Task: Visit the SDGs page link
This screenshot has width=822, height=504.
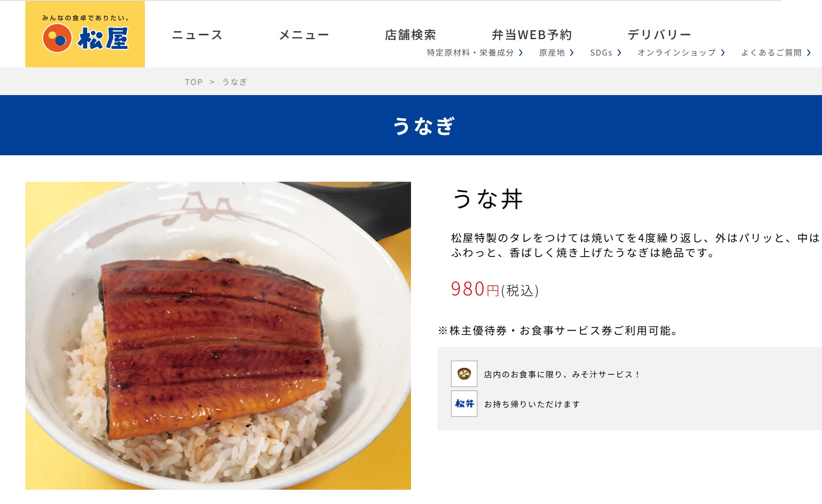Action: point(601,53)
